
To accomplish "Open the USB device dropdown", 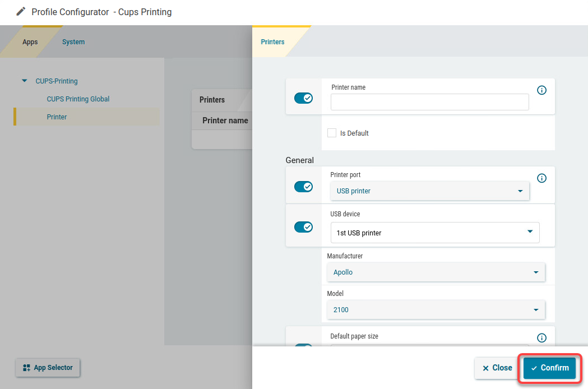I will pyautogui.click(x=434, y=233).
